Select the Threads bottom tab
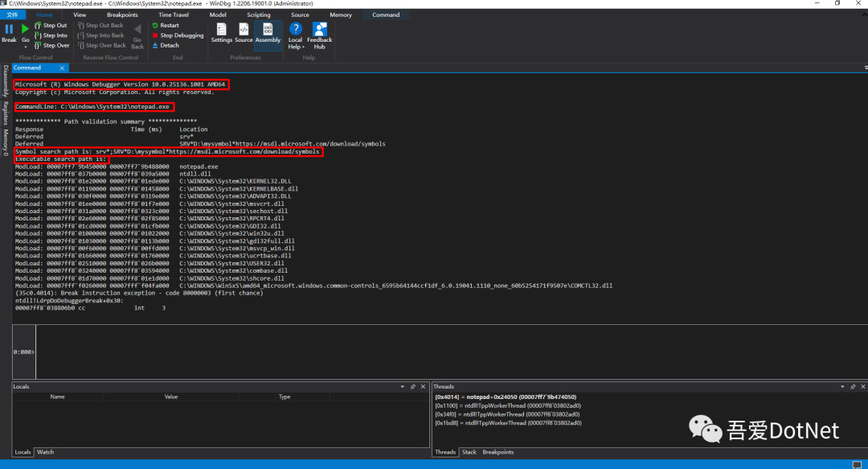The width and height of the screenshot is (868, 469). (x=445, y=452)
